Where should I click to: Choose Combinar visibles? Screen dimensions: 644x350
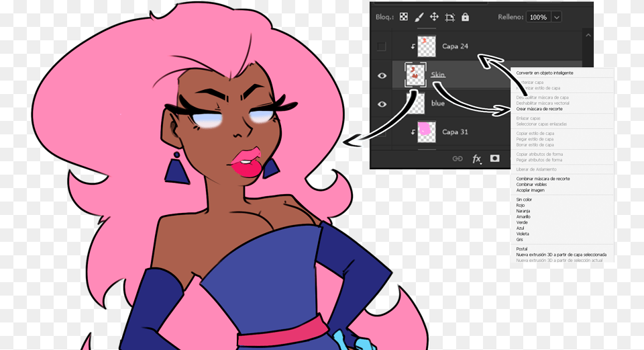pyautogui.click(x=531, y=185)
